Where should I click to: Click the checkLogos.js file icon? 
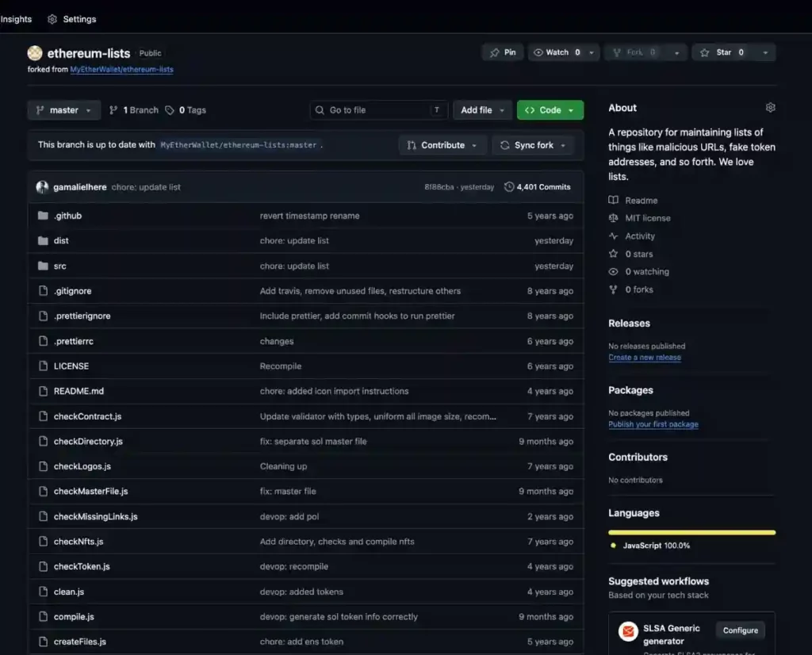(x=44, y=466)
